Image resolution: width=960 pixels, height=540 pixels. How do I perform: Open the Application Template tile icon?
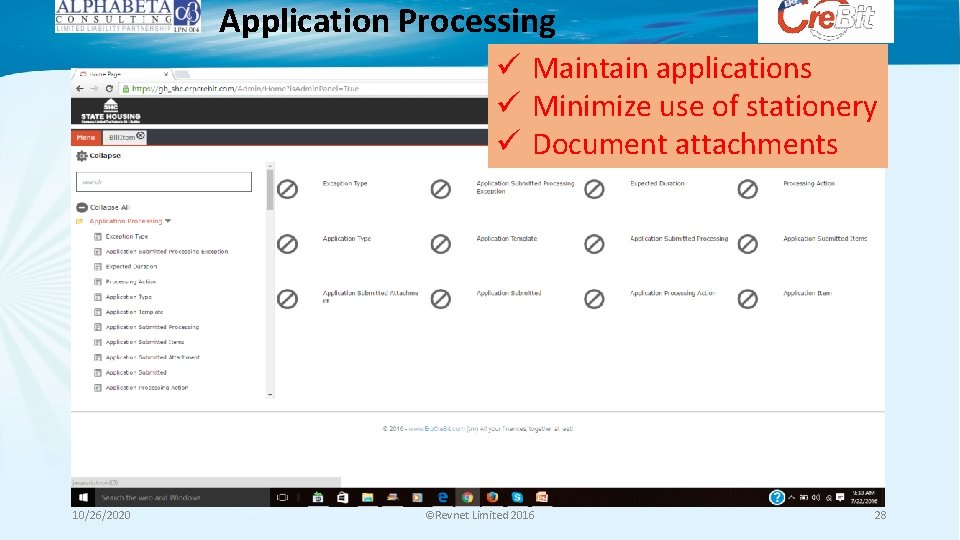click(440, 244)
